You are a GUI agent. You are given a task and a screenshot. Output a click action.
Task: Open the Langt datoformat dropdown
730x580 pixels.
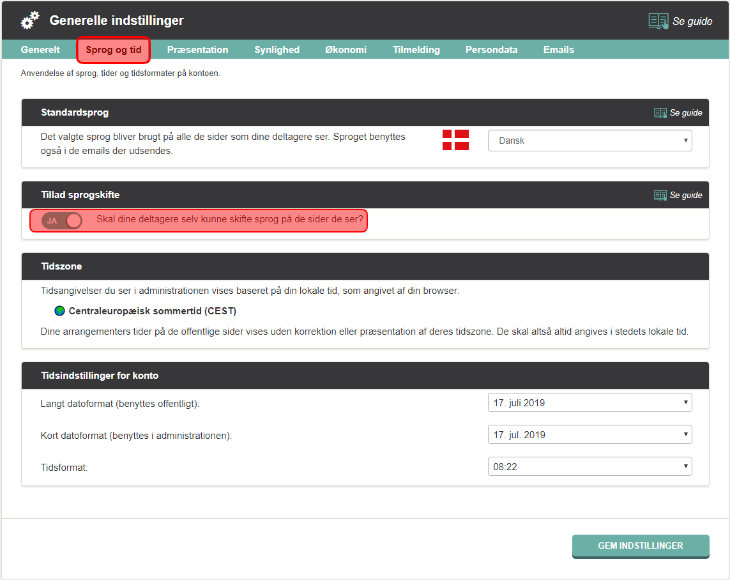coord(589,403)
